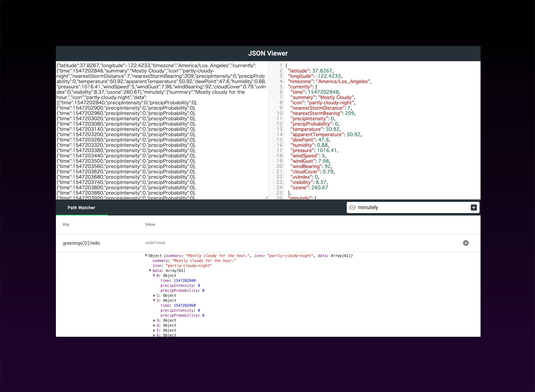Select the greetings[0].hello key text

point(81,243)
